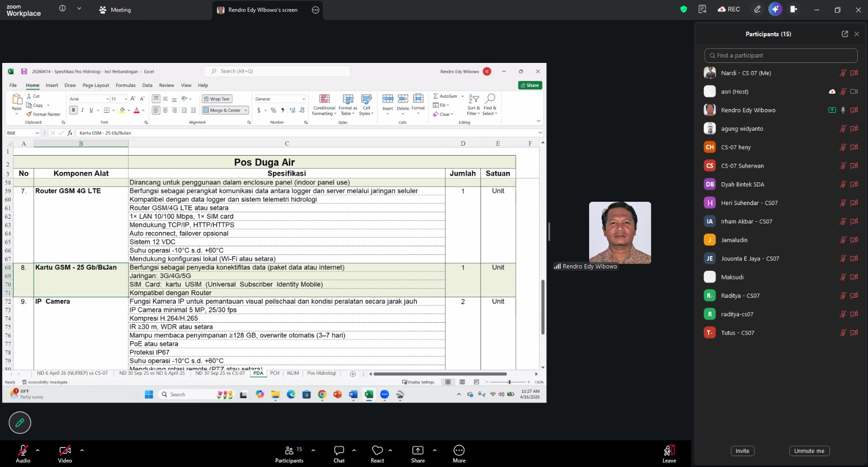Toggle Wrap Text in Excel
Viewport: 868px width, 467px height.
click(x=217, y=99)
